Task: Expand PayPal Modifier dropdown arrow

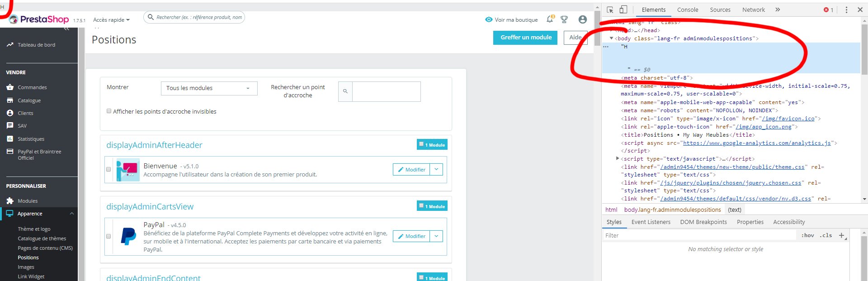Action: click(x=436, y=236)
